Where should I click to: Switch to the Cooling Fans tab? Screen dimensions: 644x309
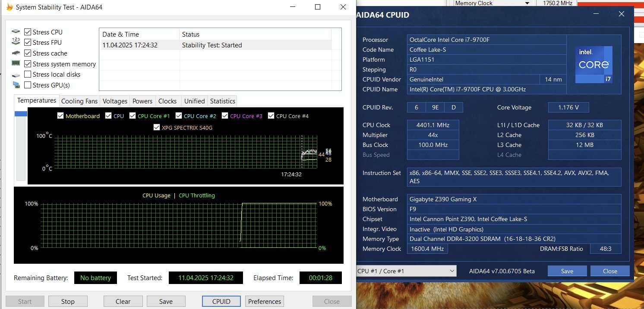tap(79, 101)
